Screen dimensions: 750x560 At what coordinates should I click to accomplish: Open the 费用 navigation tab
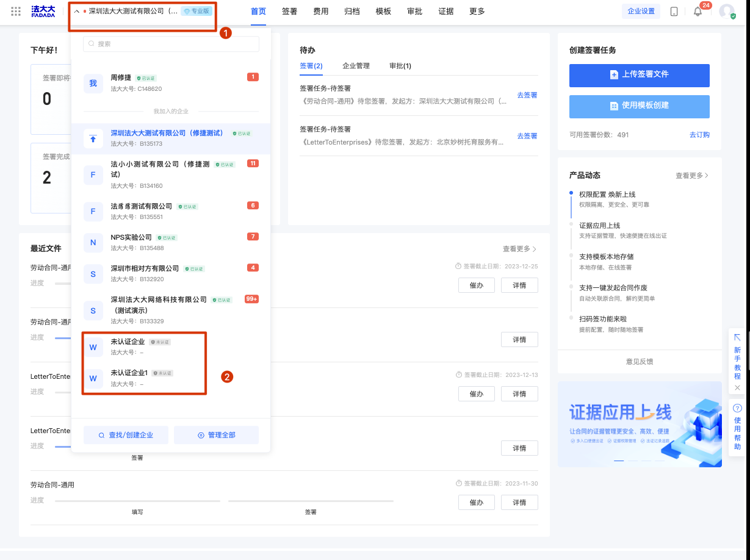(x=321, y=12)
